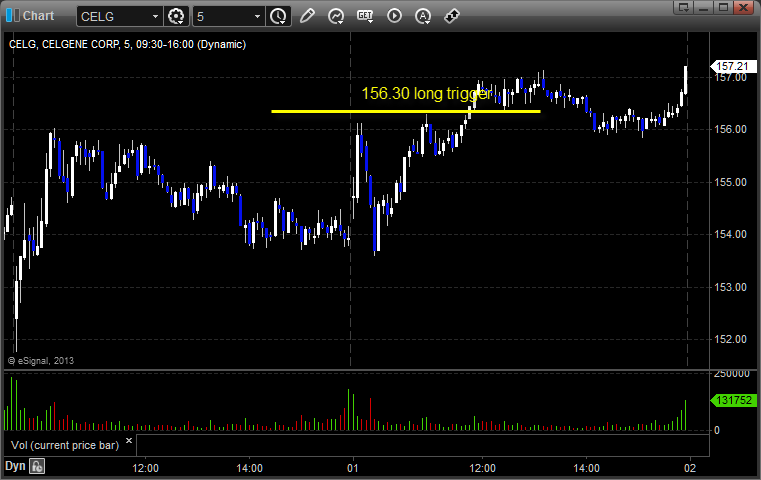Select the yellow horizontal trigger line
Image resolution: width=761 pixels, height=480 pixels.
click(406, 111)
